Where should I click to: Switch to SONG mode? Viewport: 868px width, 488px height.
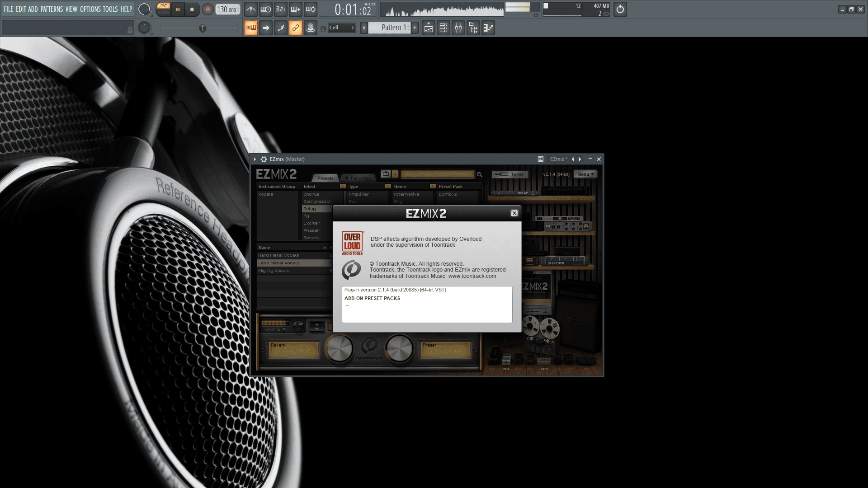click(164, 12)
